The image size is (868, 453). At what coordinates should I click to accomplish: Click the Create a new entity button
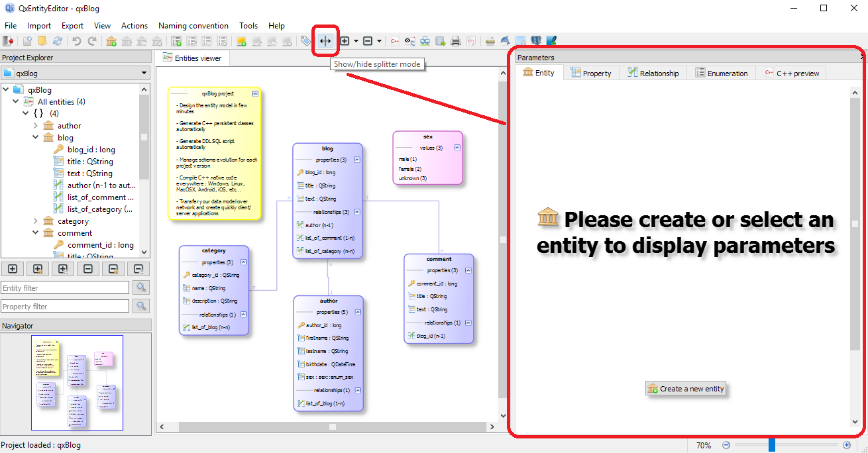[686, 389]
